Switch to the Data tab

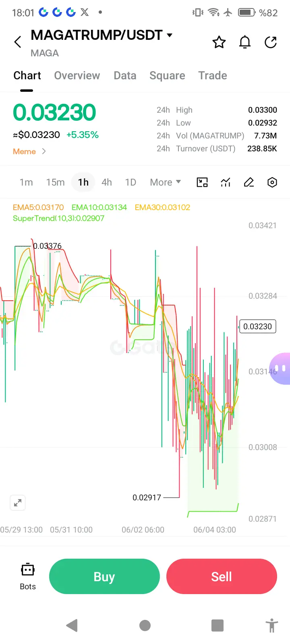tap(125, 76)
